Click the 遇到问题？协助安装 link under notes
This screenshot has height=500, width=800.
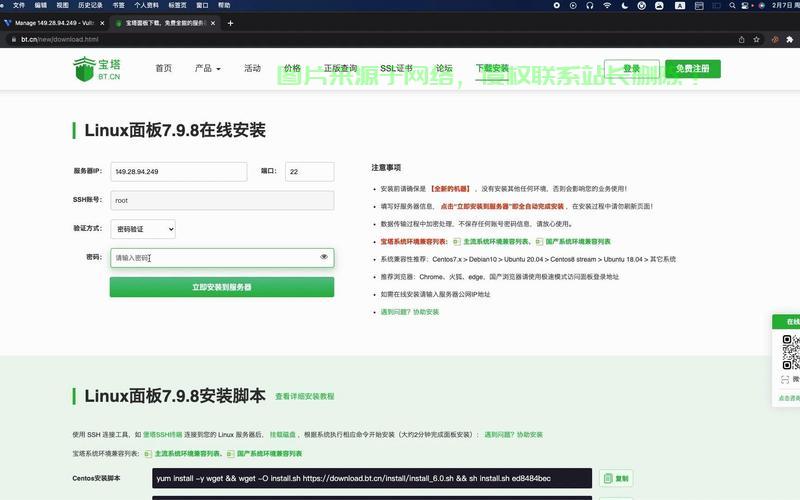[409, 312]
